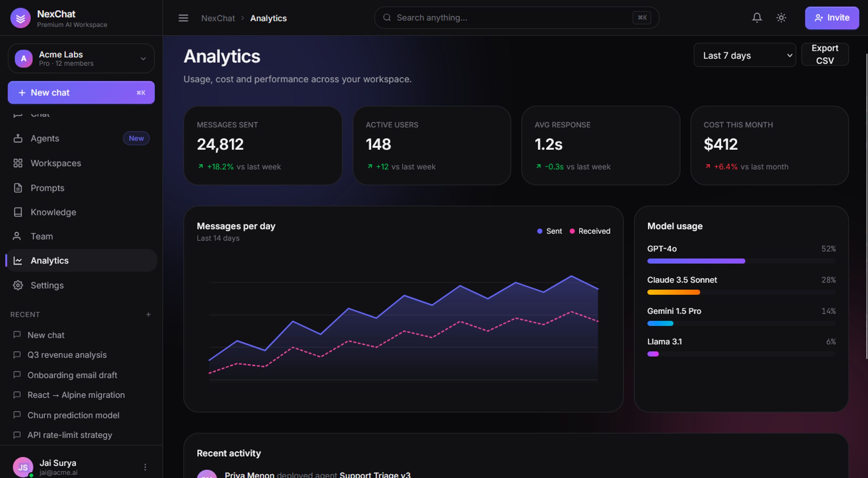The height and width of the screenshot is (478, 868).
Task: Toggle the Received series in chart legend
Action: (x=590, y=231)
